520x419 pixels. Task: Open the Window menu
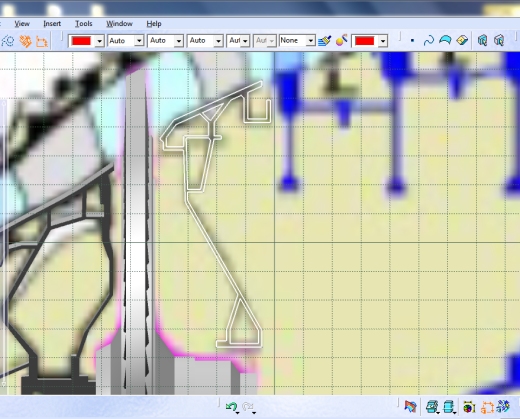click(119, 24)
